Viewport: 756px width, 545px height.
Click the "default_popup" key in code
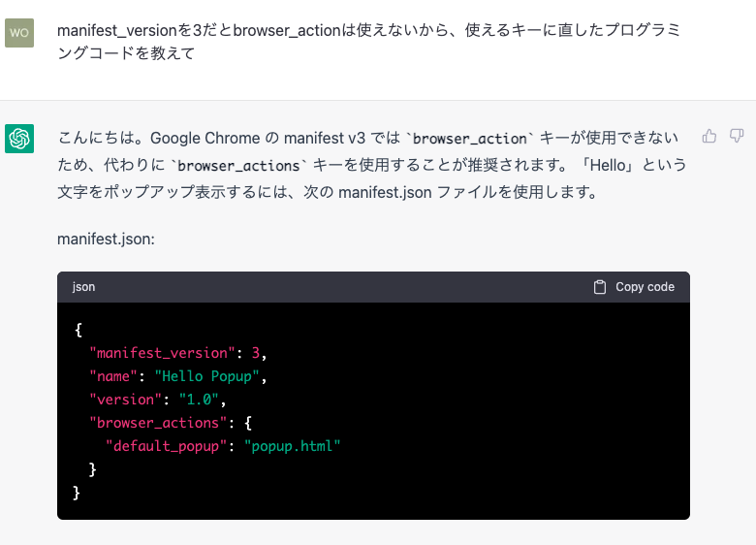point(167,446)
